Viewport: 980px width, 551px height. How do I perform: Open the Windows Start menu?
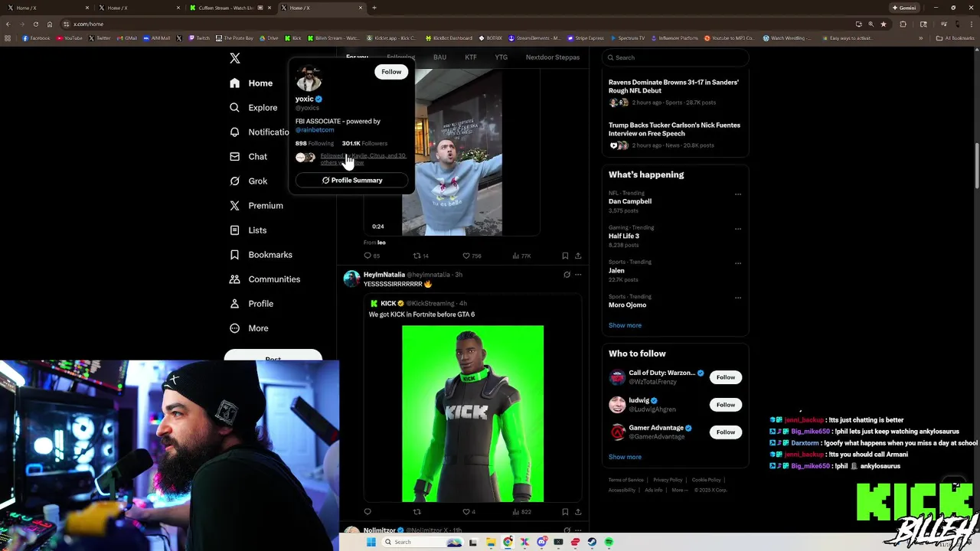point(371,542)
